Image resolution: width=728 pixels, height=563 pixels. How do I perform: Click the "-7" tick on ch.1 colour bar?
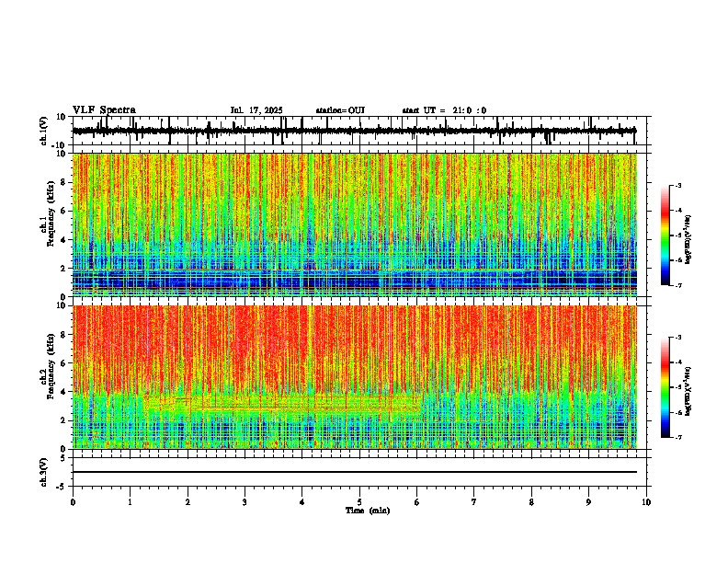(x=678, y=285)
